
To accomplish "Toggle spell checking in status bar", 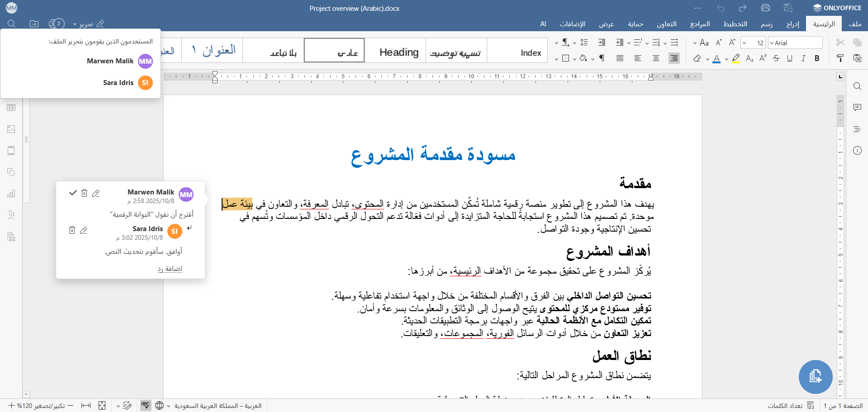I will click(x=145, y=406).
